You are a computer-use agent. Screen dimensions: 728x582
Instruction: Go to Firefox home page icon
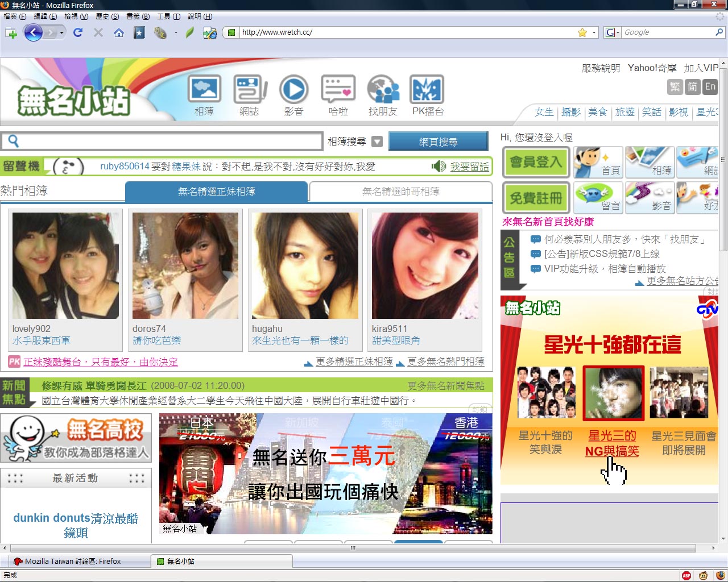tap(119, 32)
